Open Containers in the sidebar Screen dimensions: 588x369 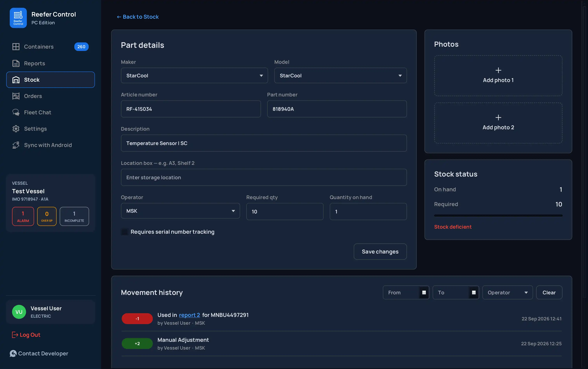51,47
